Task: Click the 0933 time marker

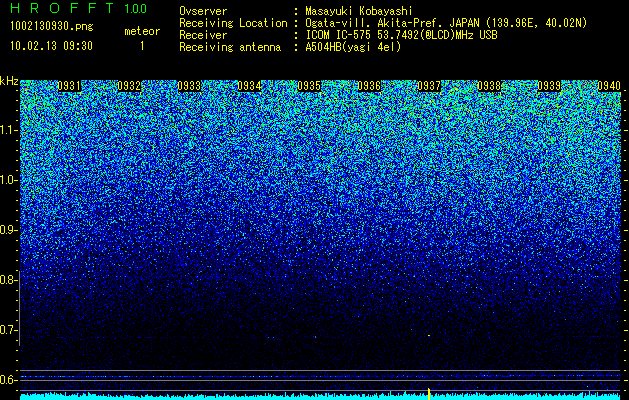Action: tap(189, 86)
